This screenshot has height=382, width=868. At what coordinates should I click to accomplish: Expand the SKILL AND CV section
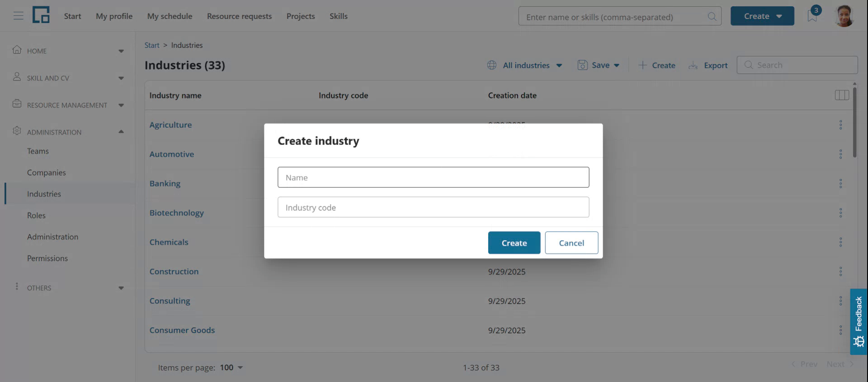[68, 78]
